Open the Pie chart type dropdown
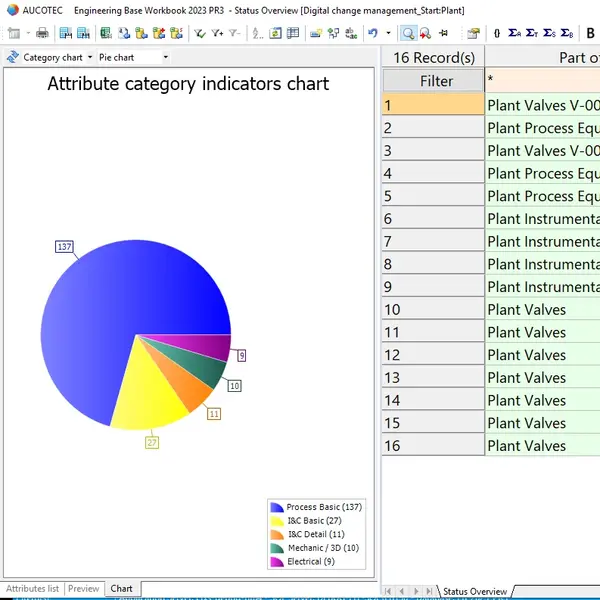This screenshot has height=600, width=600. coord(130,57)
